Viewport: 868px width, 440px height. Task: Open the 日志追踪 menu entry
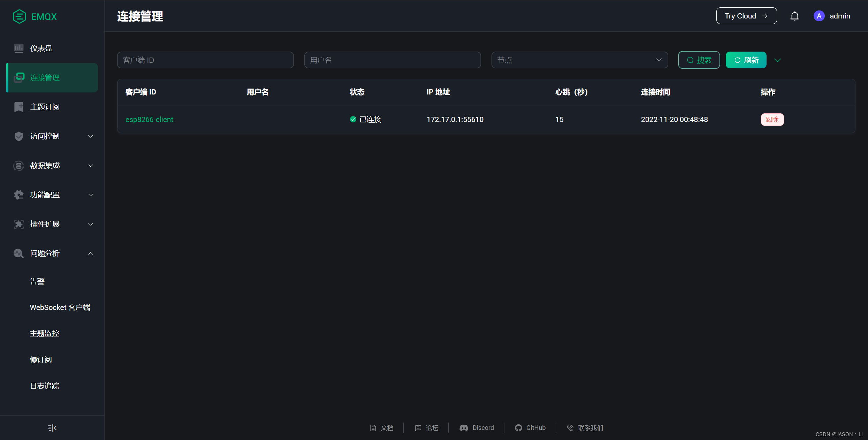(x=45, y=386)
